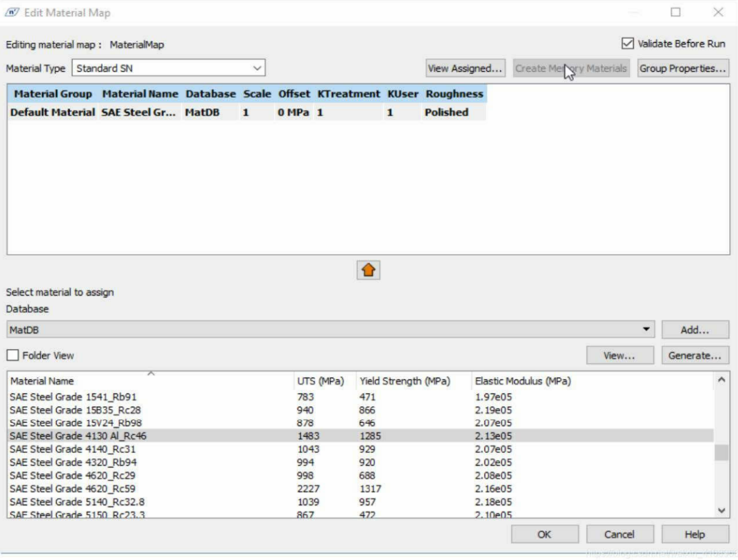Click the material list scrollbar thumb
This screenshot has width=738, height=560.
[722, 452]
